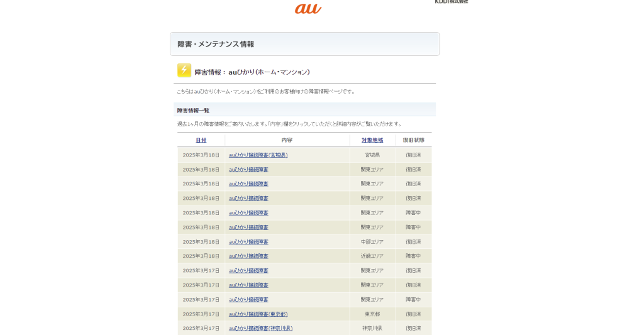This screenshot has height=335, width=644.
Task: Click the 復旧済 status in the 中部エリア row
Action: click(x=413, y=242)
